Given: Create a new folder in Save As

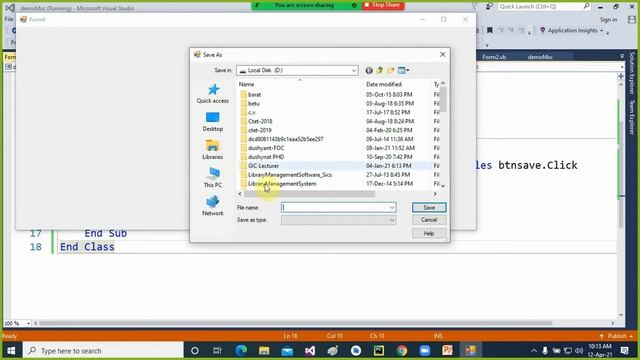Looking at the screenshot, I should coord(391,71).
